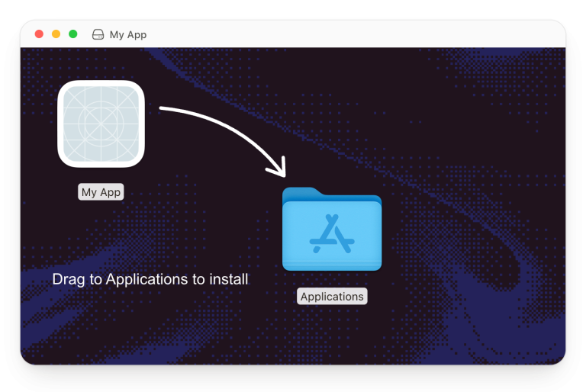Select the My App application icon
The height and width of the screenshot is (392, 586).
[x=101, y=124]
